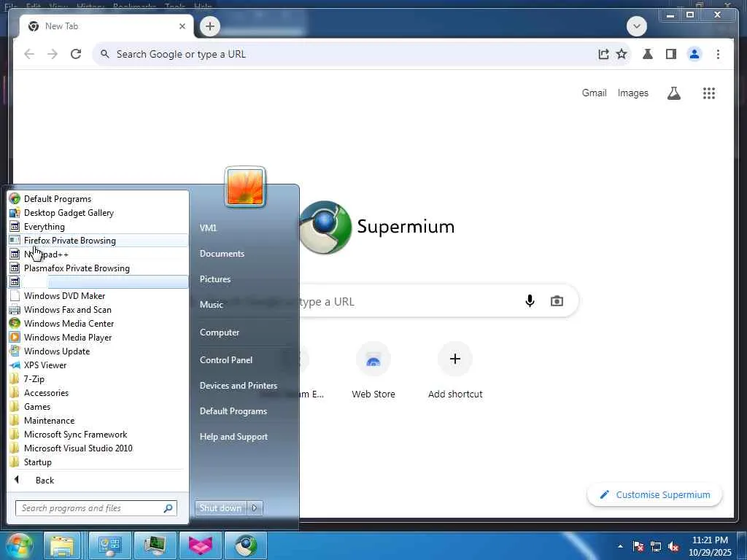
Task: Open the share page icon in address bar
Action: click(603, 54)
